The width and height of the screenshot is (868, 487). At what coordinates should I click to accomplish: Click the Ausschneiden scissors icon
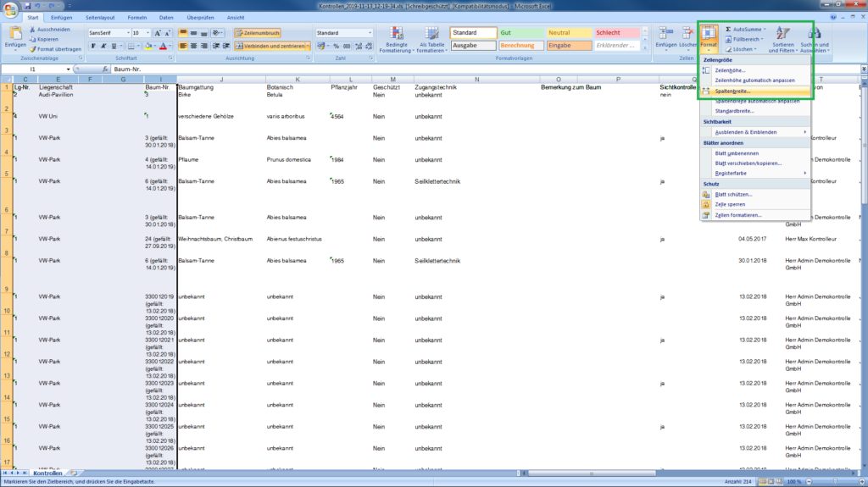(32, 29)
